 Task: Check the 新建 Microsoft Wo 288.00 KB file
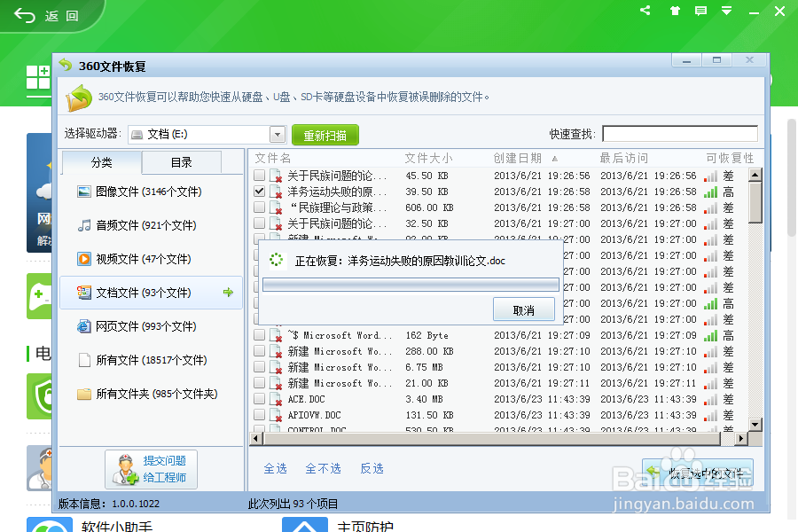tap(259, 351)
